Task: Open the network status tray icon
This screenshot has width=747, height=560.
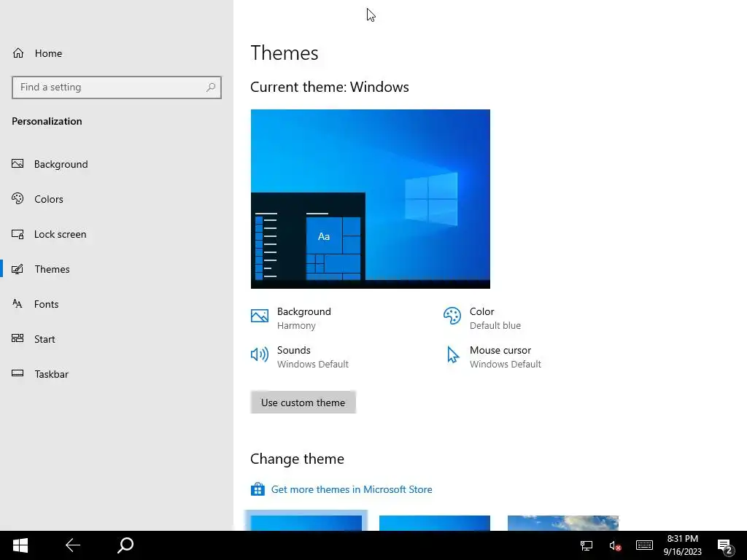Action: pos(586,545)
